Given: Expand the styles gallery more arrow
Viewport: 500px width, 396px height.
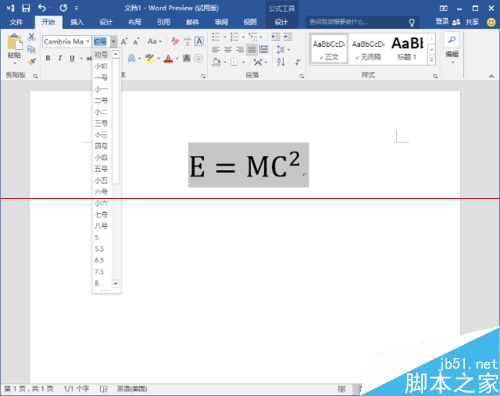Looking at the screenshot, I should (431, 60).
